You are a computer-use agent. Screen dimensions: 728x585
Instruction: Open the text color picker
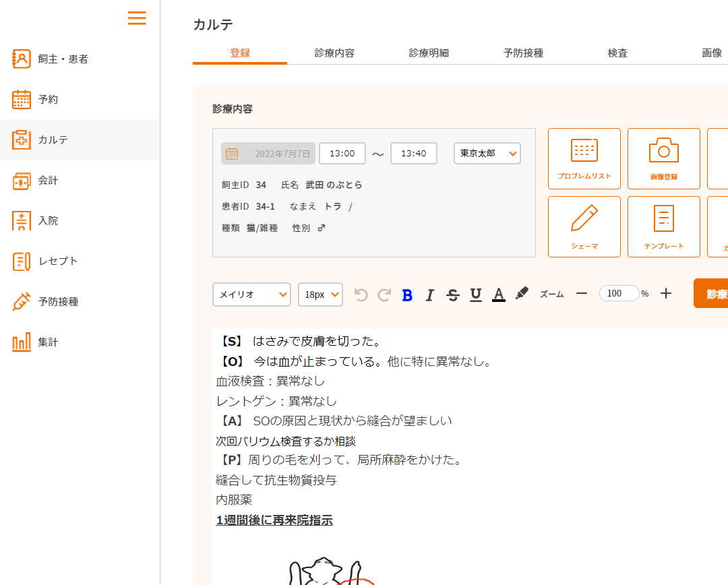point(499,295)
